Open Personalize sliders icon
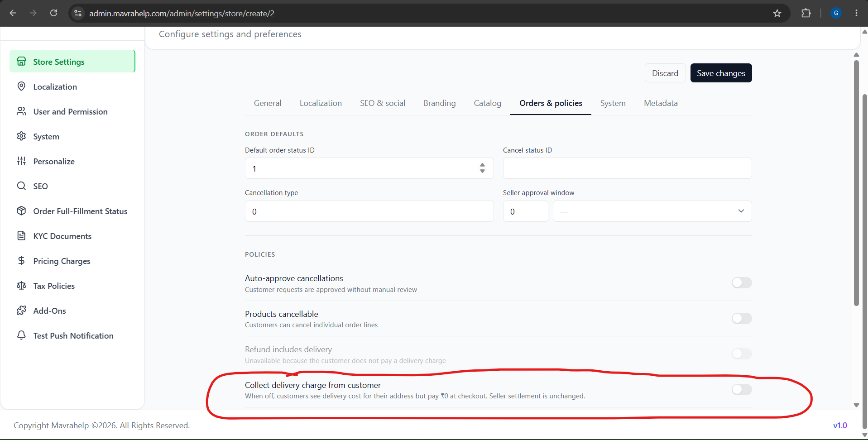 pos(21,161)
